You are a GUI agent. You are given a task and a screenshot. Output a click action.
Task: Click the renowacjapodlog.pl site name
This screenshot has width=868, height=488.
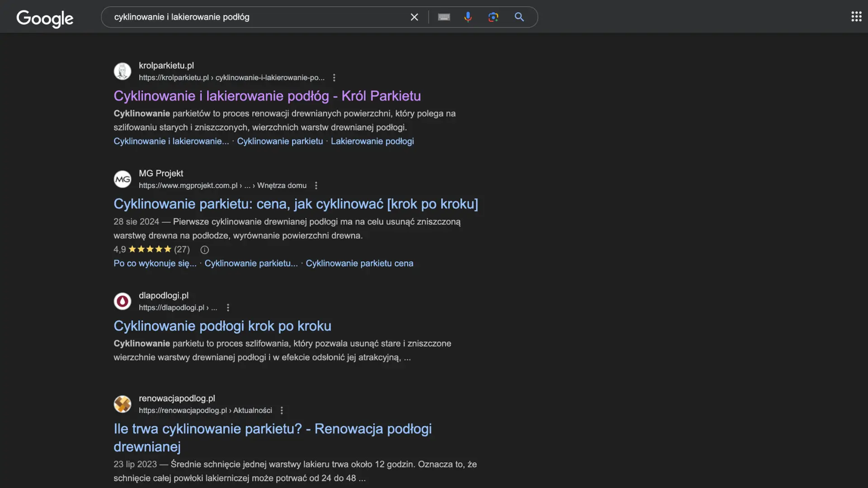pyautogui.click(x=177, y=399)
